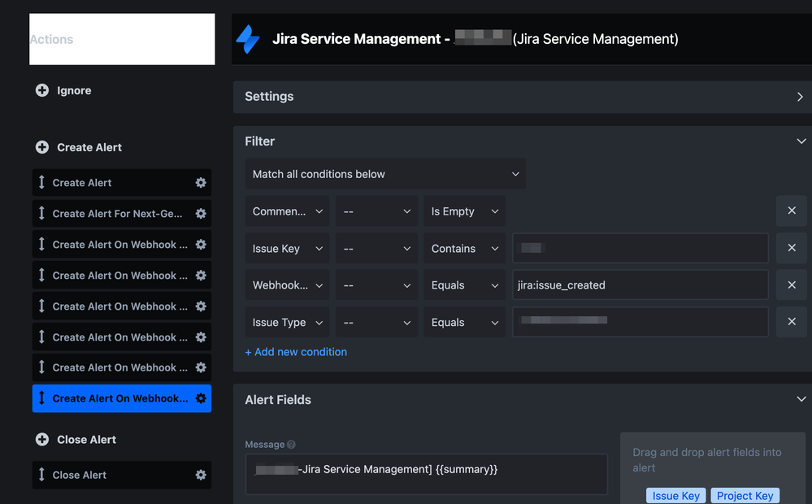Focus the Actions search box

(122, 39)
